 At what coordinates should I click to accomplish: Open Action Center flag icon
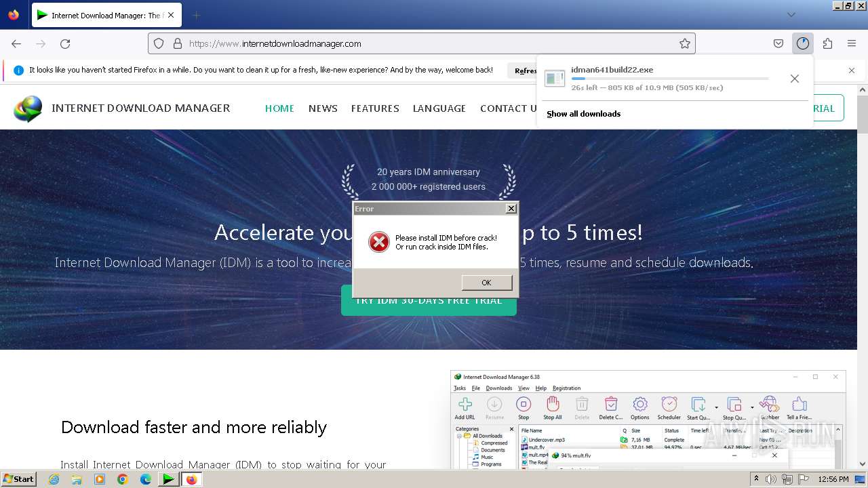(x=803, y=479)
